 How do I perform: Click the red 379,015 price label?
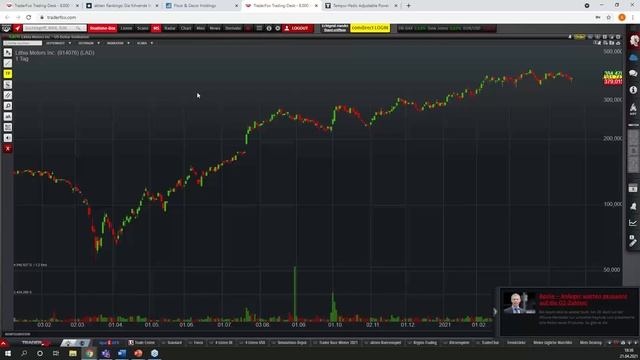point(613,82)
